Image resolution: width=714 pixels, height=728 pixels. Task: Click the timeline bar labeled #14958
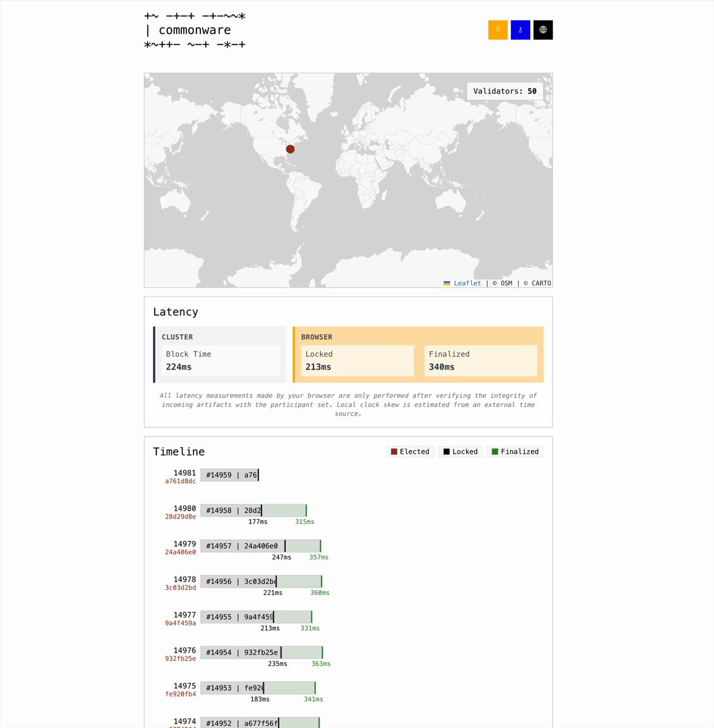254,510
